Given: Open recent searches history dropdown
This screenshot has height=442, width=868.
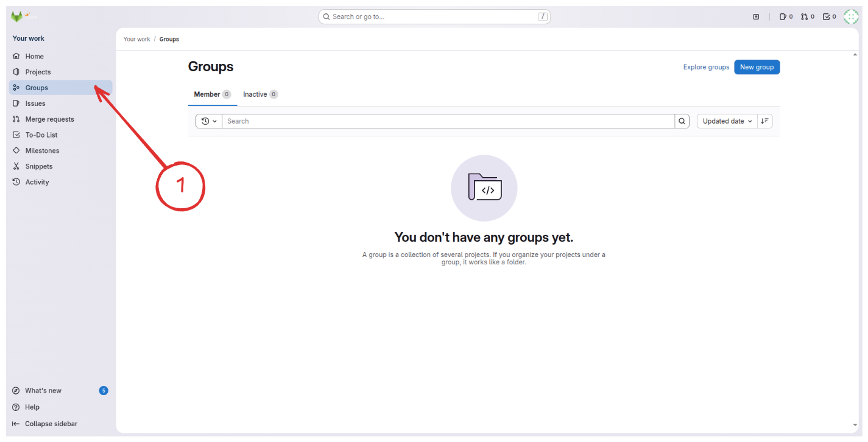Looking at the screenshot, I should pyautogui.click(x=208, y=121).
